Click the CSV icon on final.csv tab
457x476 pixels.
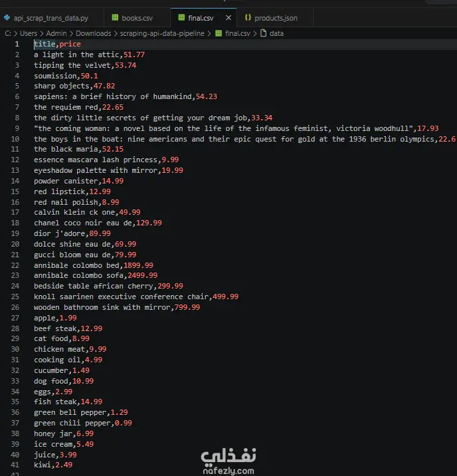tap(181, 17)
